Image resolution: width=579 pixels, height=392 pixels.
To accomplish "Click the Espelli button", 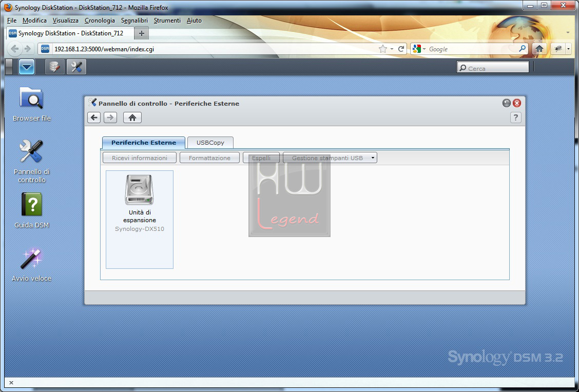I will pyautogui.click(x=261, y=158).
